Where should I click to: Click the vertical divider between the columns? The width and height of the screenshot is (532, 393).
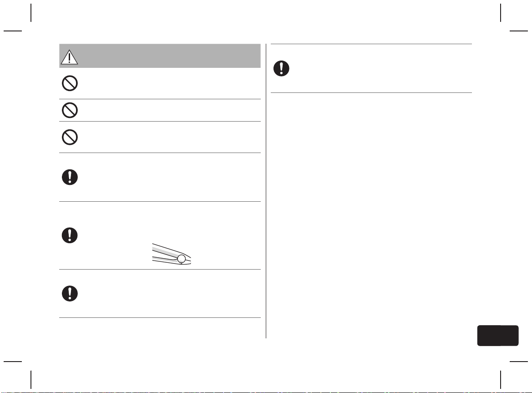click(x=266, y=191)
